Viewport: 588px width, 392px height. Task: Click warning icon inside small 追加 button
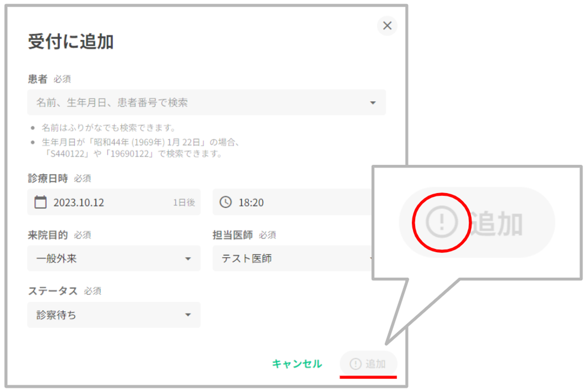[x=355, y=364]
